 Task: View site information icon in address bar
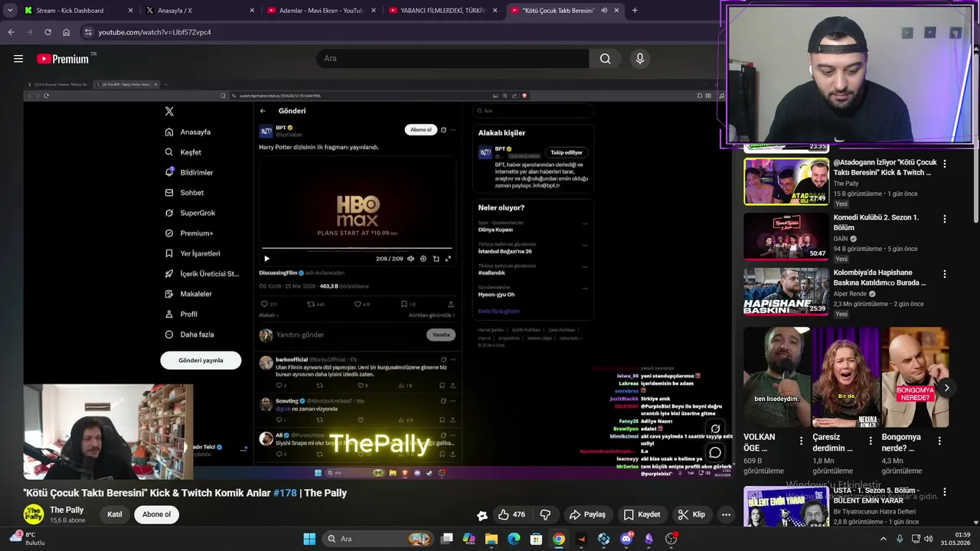coord(88,32)
